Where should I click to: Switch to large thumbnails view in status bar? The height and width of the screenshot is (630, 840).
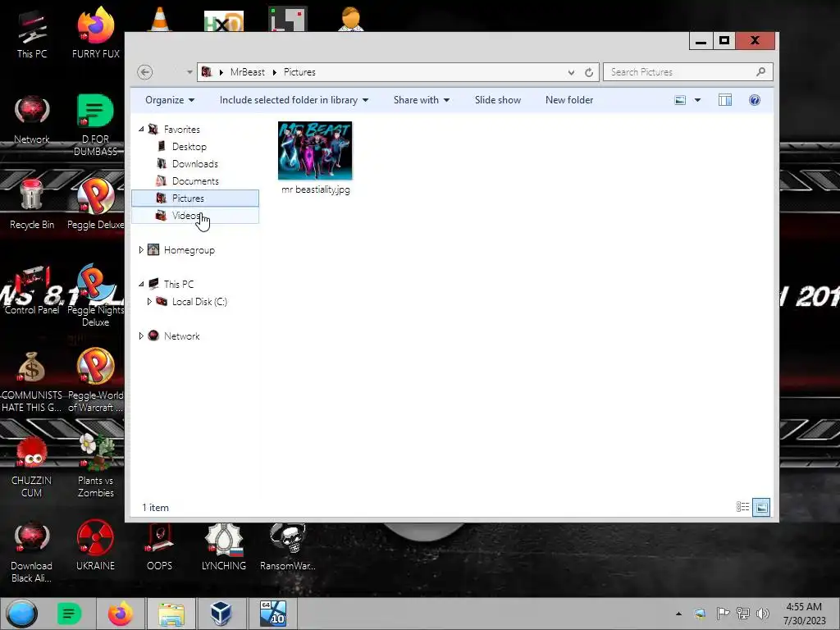click(x=761, y=507)
